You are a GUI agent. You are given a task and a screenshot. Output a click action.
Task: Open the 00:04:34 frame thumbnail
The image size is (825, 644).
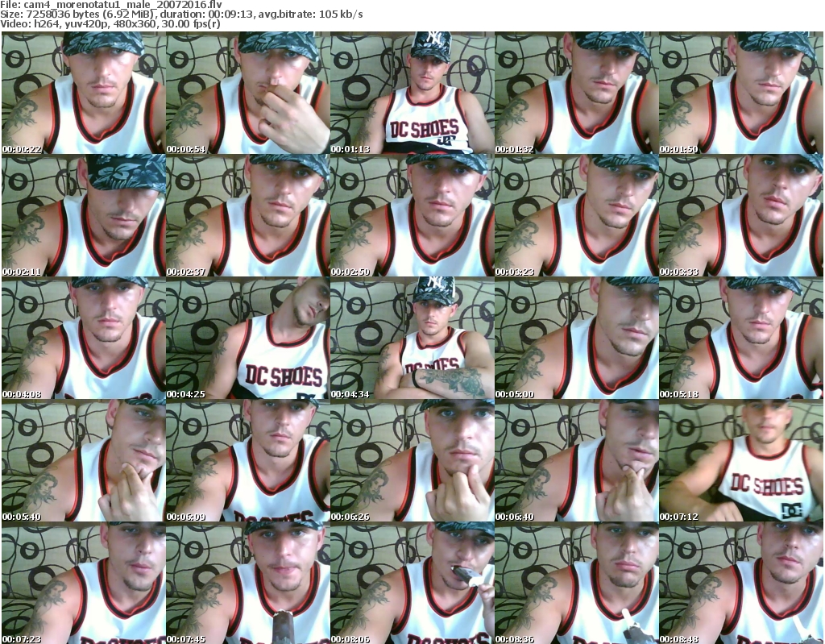pyautogui.click(x=412, y=338)
